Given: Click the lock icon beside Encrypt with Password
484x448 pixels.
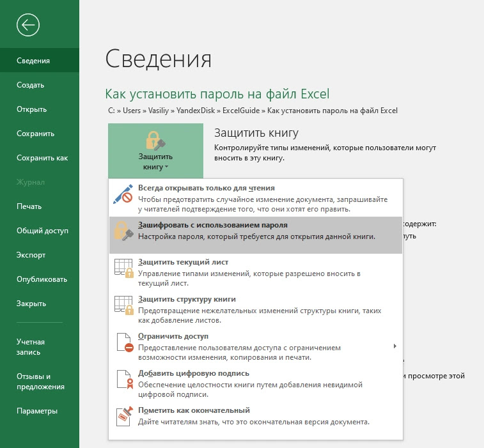Looking at the screenshot, I should pyautogui.click(x=123, y=231).
